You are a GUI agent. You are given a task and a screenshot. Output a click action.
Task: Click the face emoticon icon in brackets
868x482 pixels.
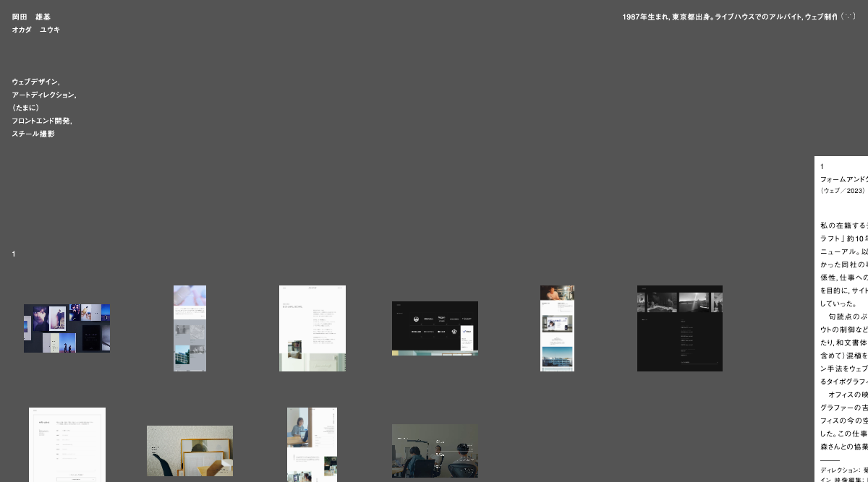pos(848,17)
